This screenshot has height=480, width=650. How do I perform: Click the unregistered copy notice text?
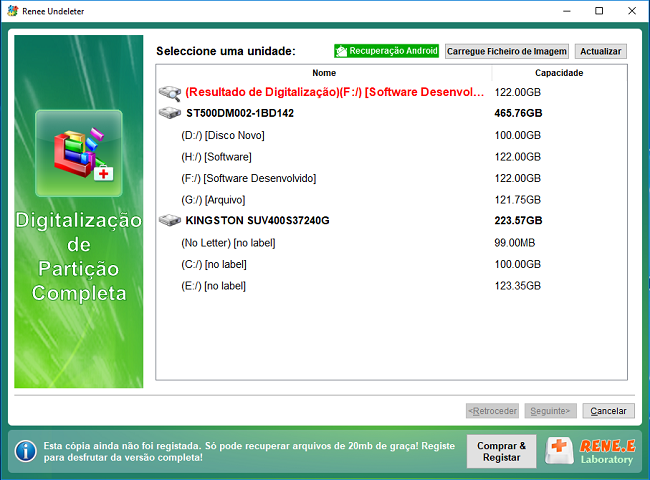249,451
